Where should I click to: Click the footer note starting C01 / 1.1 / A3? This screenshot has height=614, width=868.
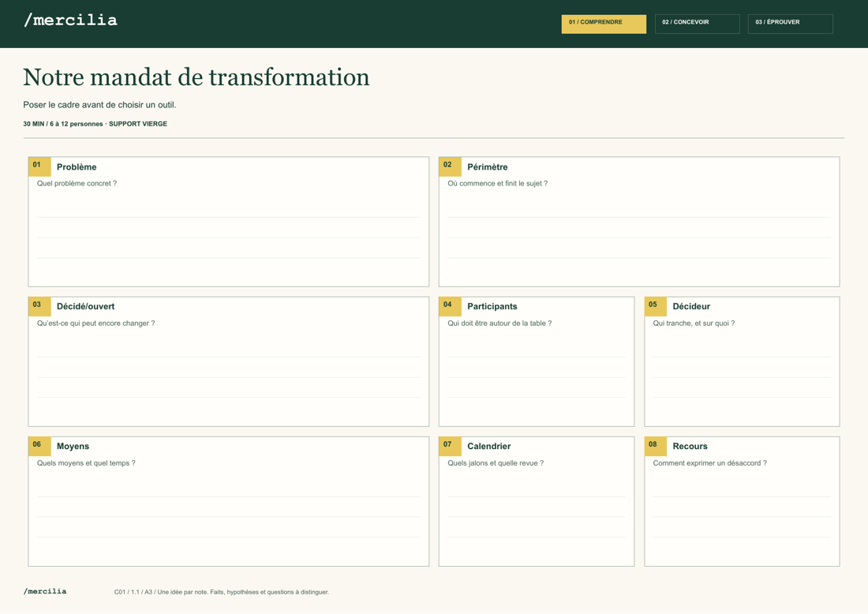click(x=222, y=592)
